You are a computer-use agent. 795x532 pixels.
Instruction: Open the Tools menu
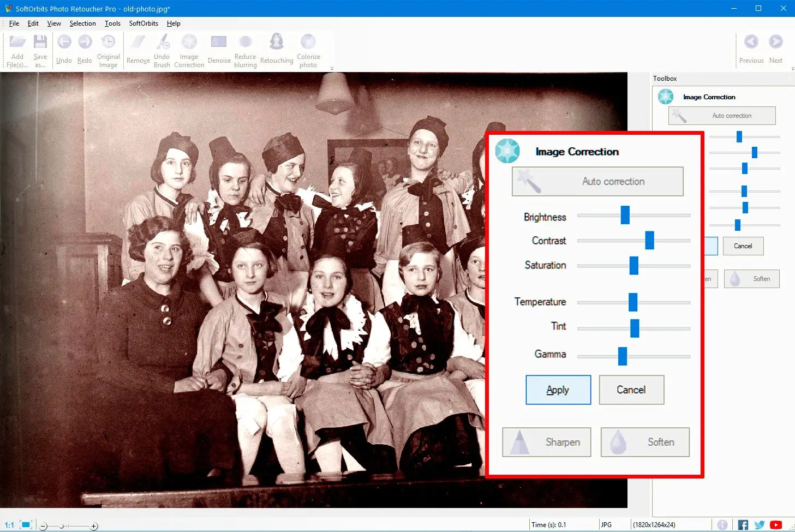tap(112, 23)
